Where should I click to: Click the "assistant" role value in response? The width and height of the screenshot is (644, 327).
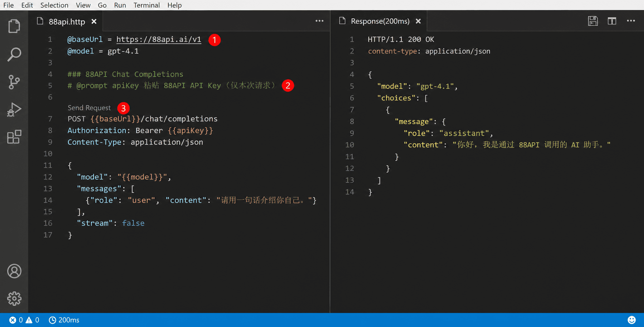tap(464, 133)
